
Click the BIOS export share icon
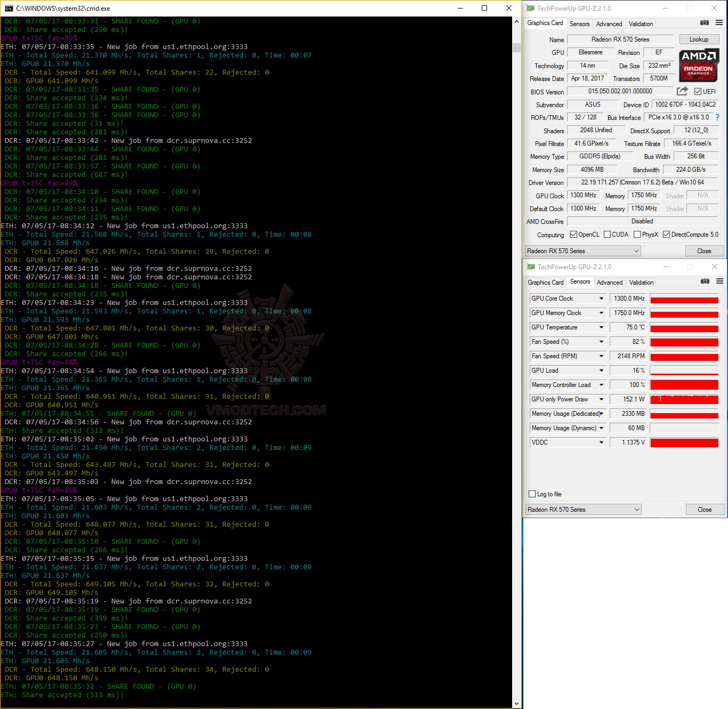coord(682,91)
